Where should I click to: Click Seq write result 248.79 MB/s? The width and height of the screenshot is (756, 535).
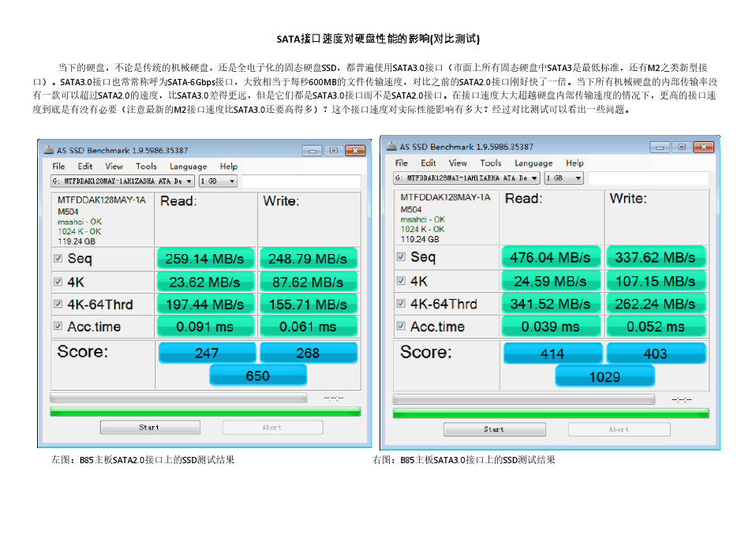pos(308,259)
